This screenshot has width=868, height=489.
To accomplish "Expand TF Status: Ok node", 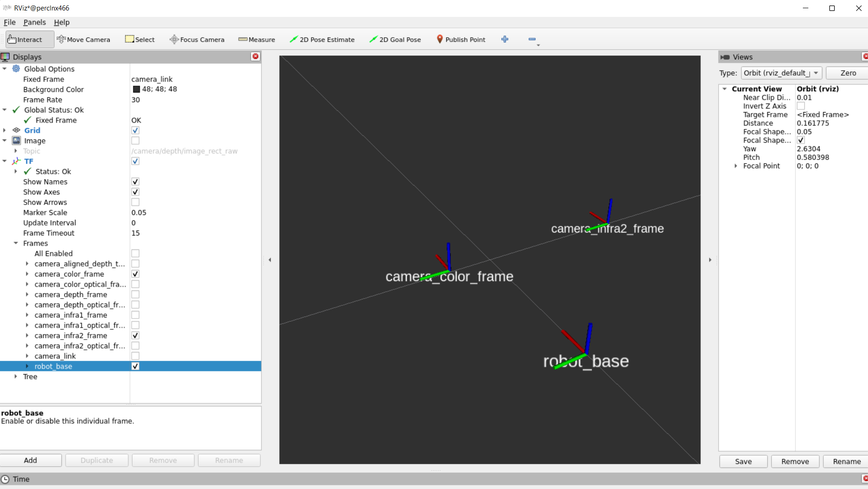I will (16, 171).
